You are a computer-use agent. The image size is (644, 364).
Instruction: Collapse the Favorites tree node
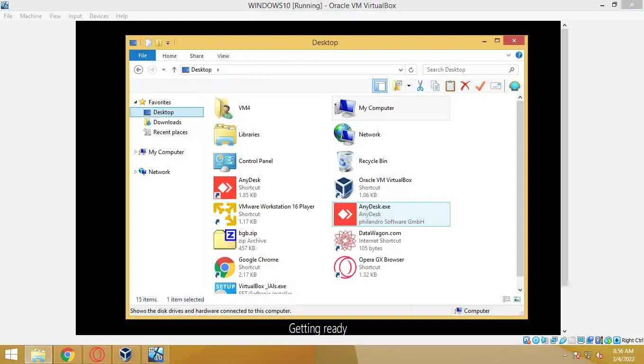(135, 102)
